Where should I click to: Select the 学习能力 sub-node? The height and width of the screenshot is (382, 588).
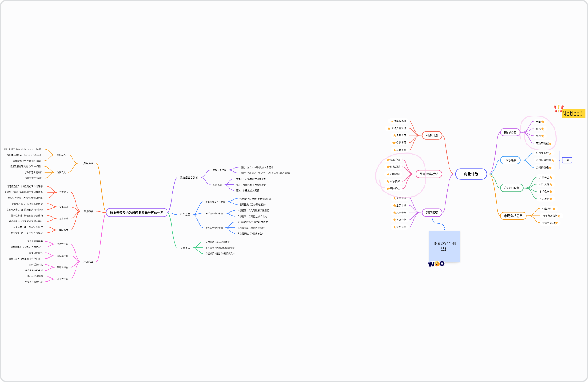point(63,230)
